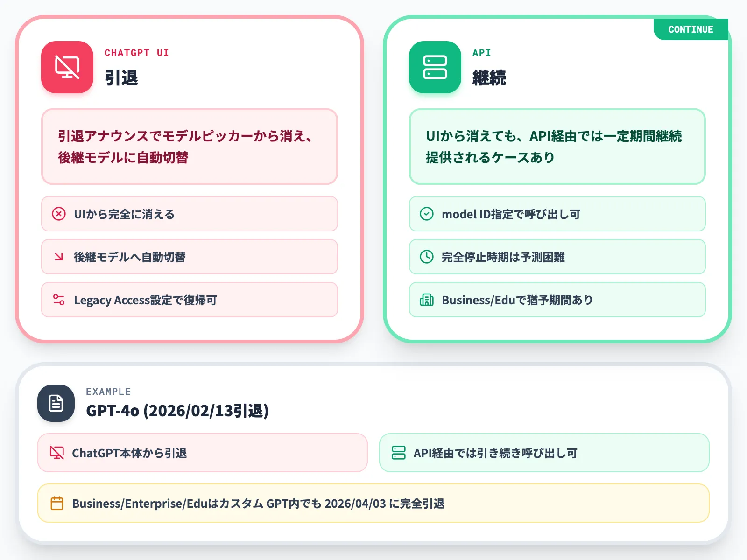Click the crossed monitor icon by ChatGPT本体から引退
Viewport: 747px width, 560px height.
click(x=57, y=453)
